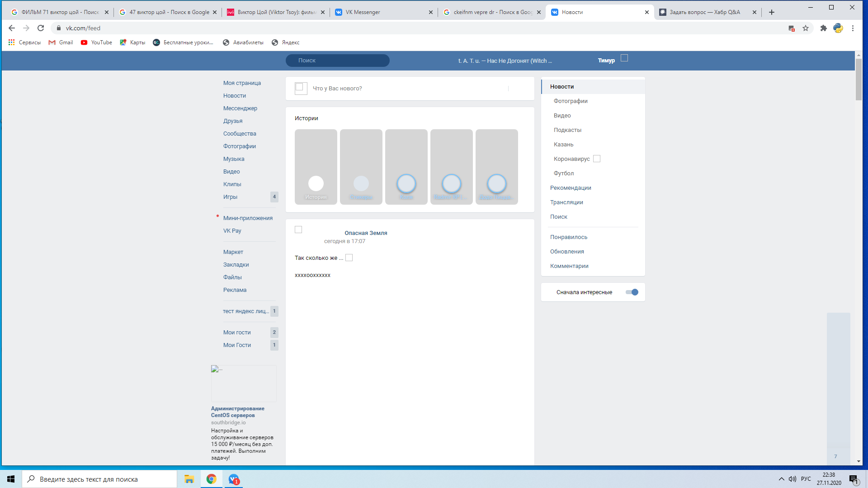The image size is (868, 488).
Task: Click the blocked-content icon in address bar
Action: point(791,28)
